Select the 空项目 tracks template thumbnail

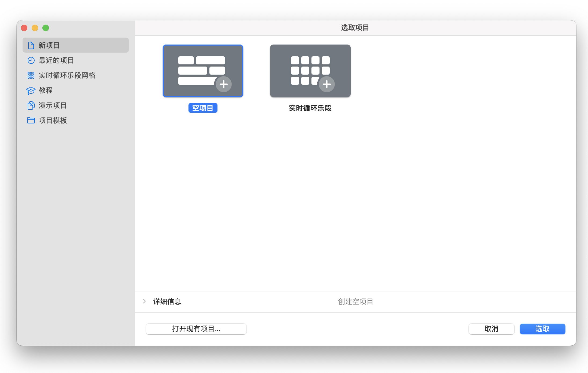click(203, 71)
